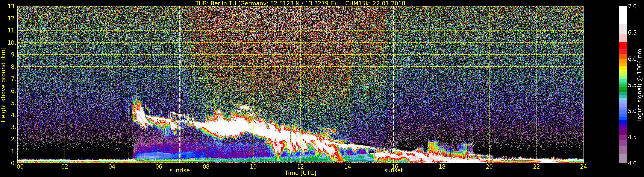644x177 pixels.
Task: Click the '4.0' colorbar tick label
Action: 632,163
